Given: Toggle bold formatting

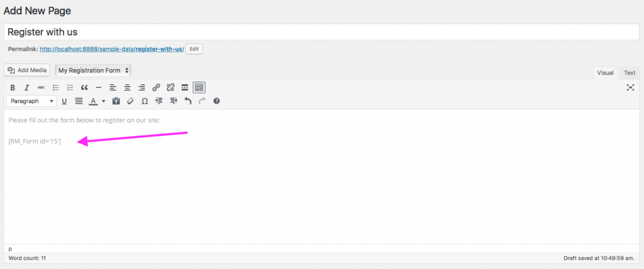Looking at the screenshot, I should (x=12, y=87).
